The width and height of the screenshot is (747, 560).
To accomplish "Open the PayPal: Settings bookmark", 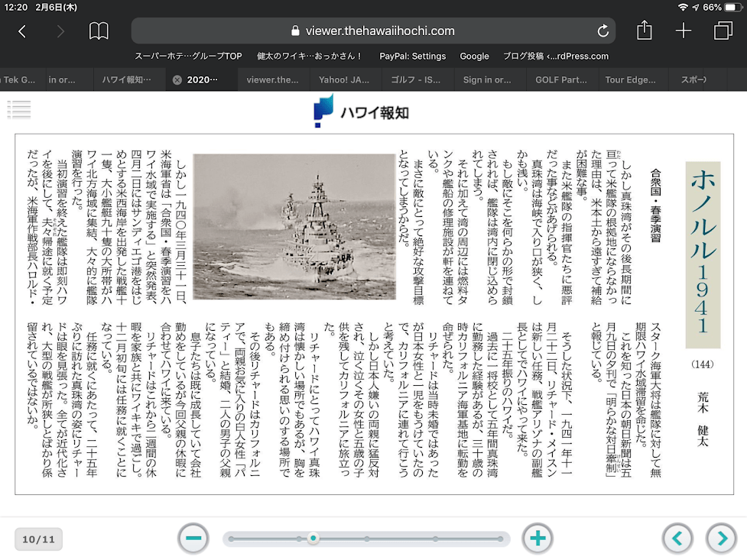I will point(412,56).
